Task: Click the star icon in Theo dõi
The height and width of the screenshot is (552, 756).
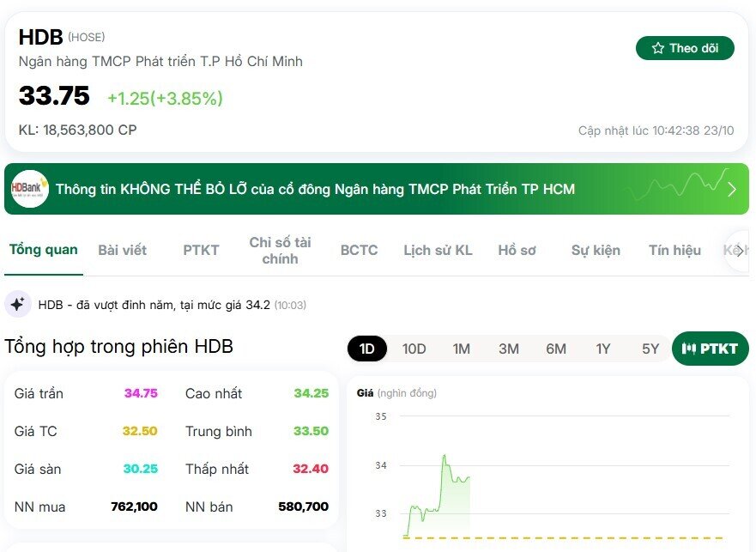Action: (657, 48)
